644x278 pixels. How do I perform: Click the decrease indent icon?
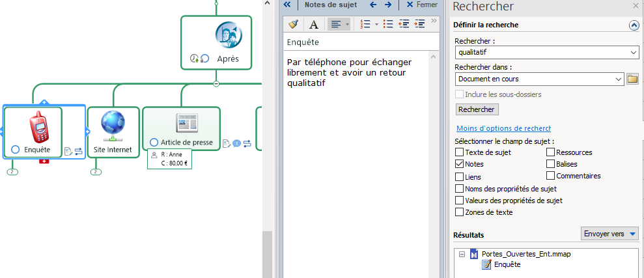404,24
